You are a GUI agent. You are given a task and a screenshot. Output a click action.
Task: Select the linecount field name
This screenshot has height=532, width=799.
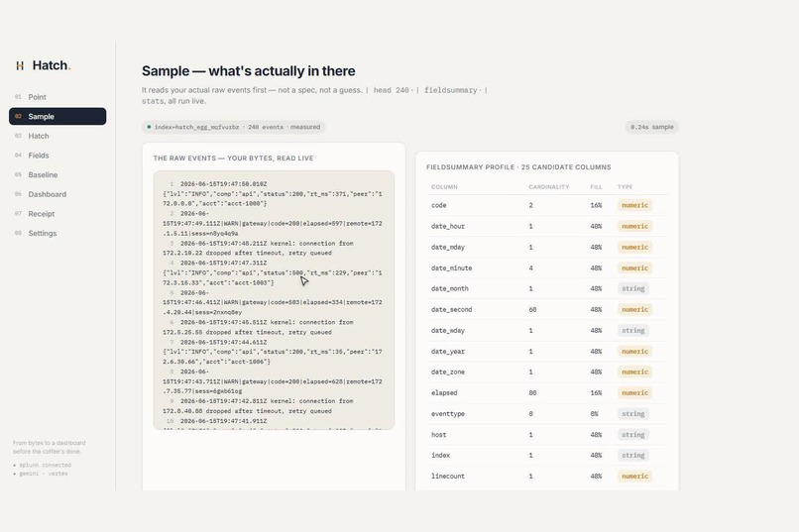coord(448,476)
